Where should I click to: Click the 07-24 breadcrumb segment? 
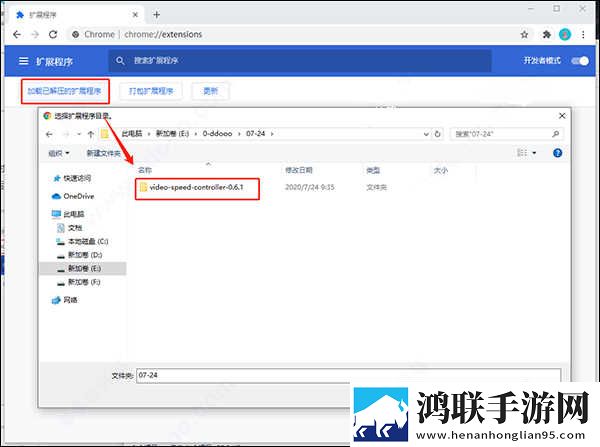[255, 134]
